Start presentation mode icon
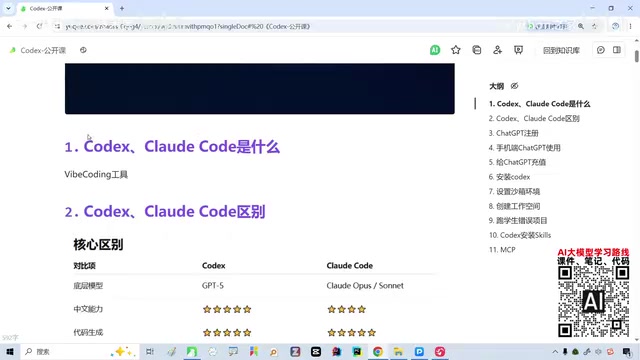Viewport: 640px width, 360px height. pyautogui.click(x=518, y=50)
